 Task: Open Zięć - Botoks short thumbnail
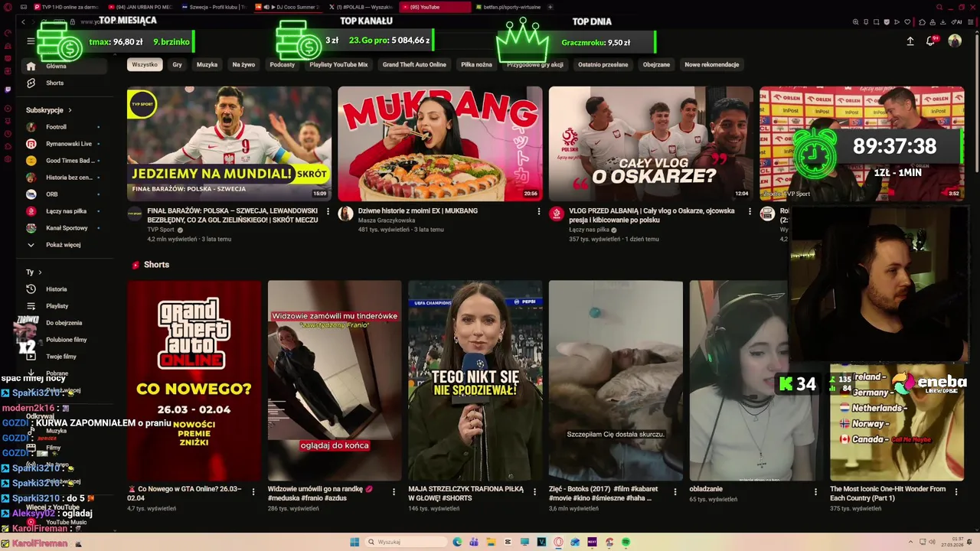click(616, 380)
